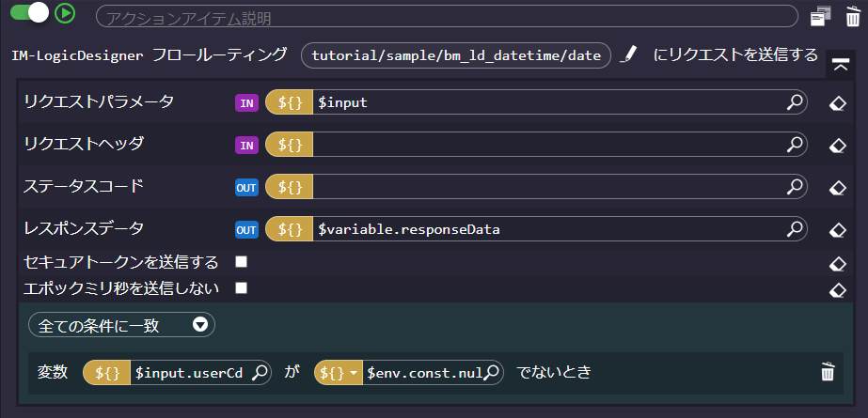Reset セキュアトークンを送信する with eraser icon
This screenshot has height=418, width=868.
838,264
